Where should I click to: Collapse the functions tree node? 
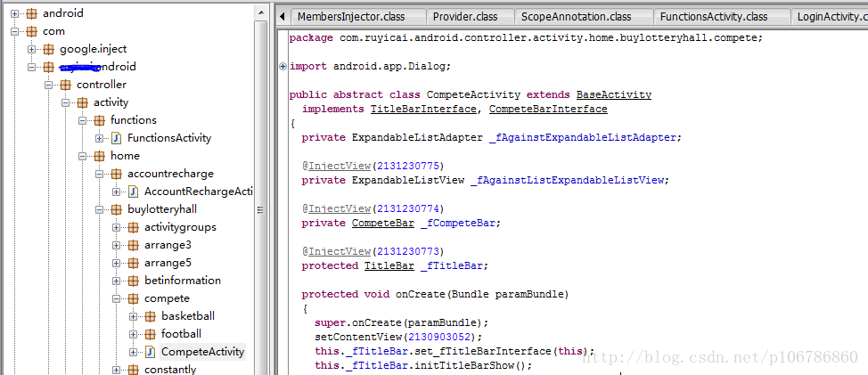pos(83,120)
